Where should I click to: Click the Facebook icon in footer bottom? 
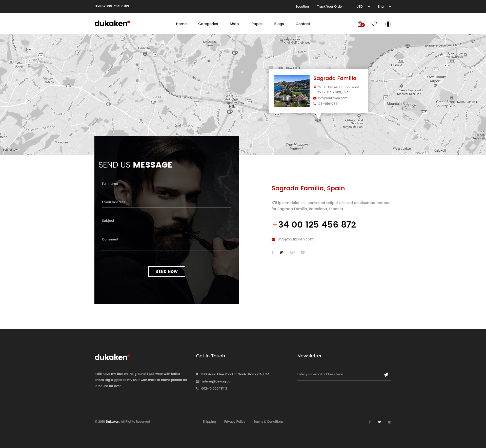pos(370,422)
